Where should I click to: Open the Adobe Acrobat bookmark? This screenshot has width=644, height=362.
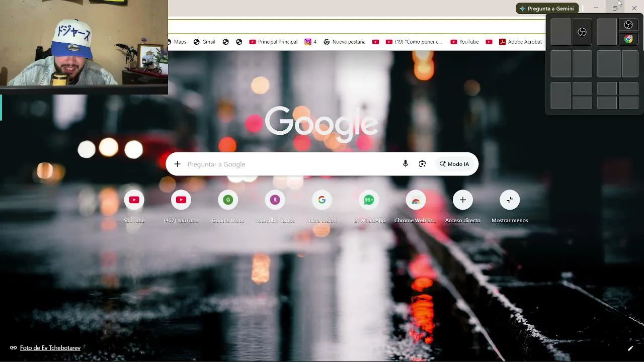(x=520, y=42)
